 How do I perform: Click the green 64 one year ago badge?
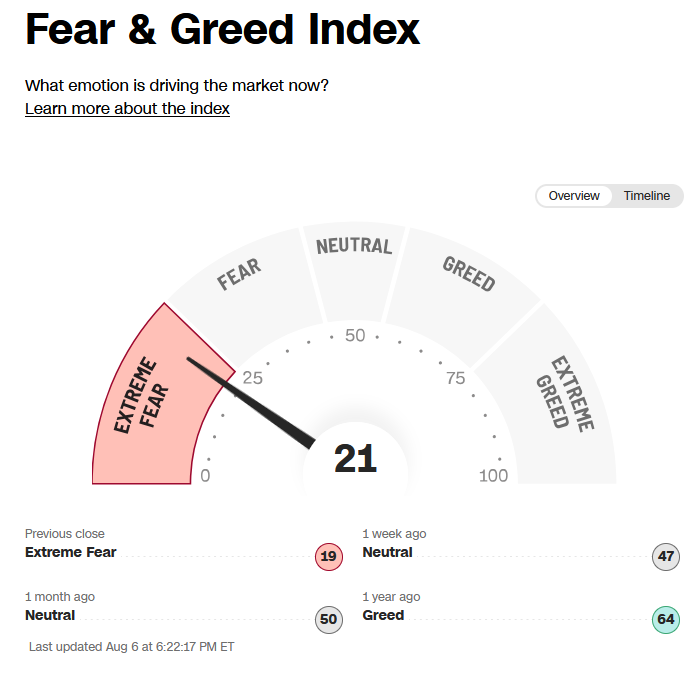(666, 620)
